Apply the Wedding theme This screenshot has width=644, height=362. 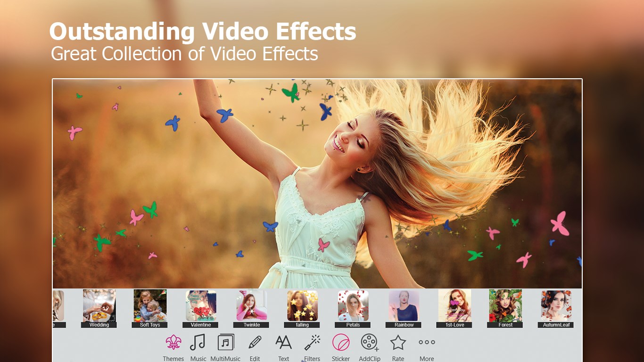[x=99, y=306]
